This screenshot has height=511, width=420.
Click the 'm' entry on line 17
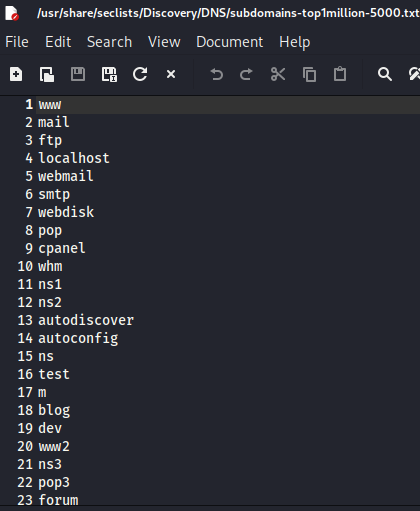click(x=42, y=392)
